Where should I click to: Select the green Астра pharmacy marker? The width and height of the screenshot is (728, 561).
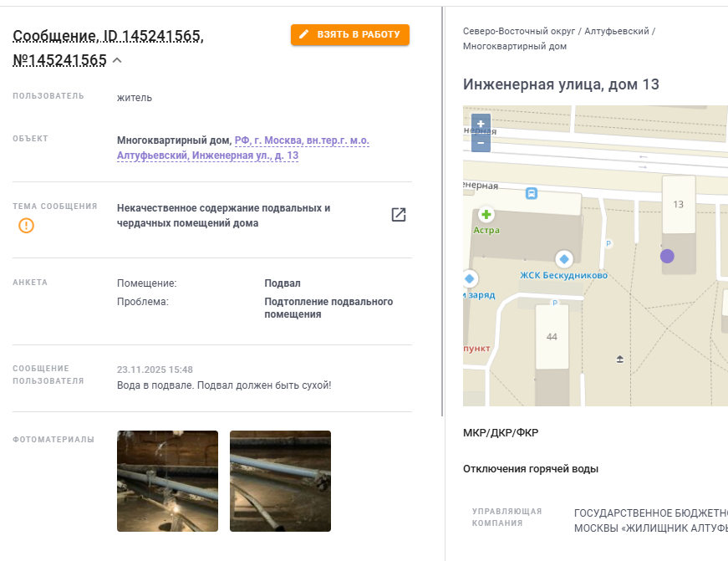[x=486, y=215]
